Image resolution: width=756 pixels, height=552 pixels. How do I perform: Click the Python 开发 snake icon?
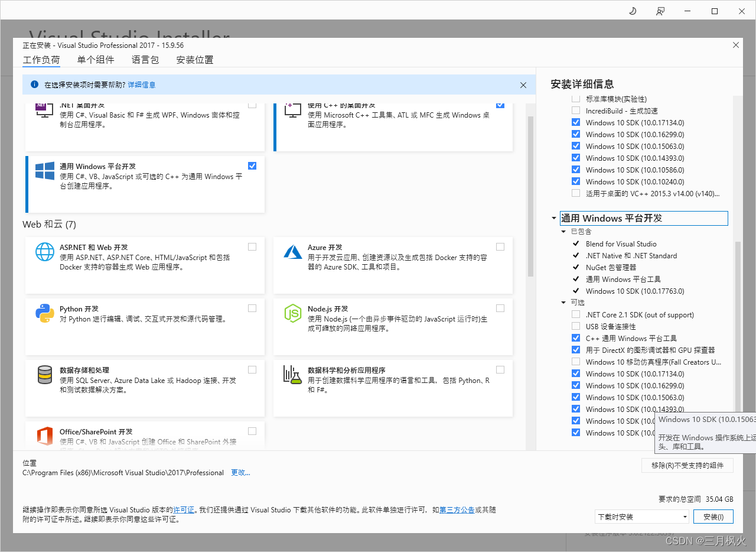[45, 313]
